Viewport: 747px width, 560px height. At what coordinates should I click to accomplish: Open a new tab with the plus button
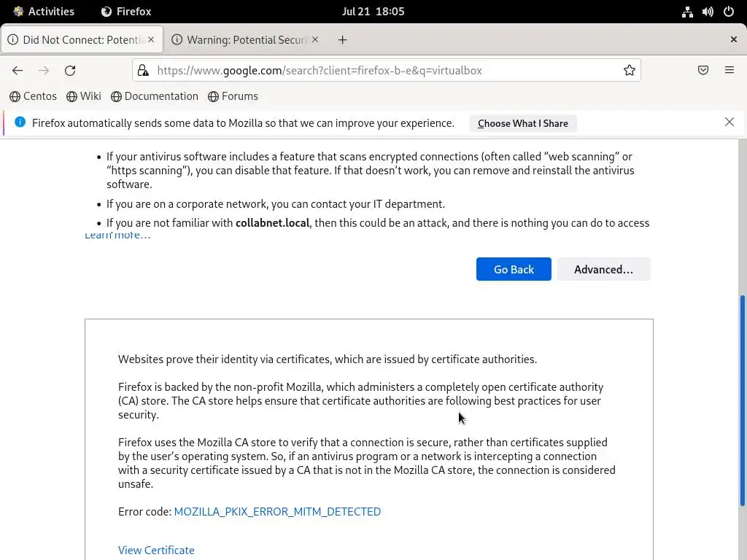(343, 40)
